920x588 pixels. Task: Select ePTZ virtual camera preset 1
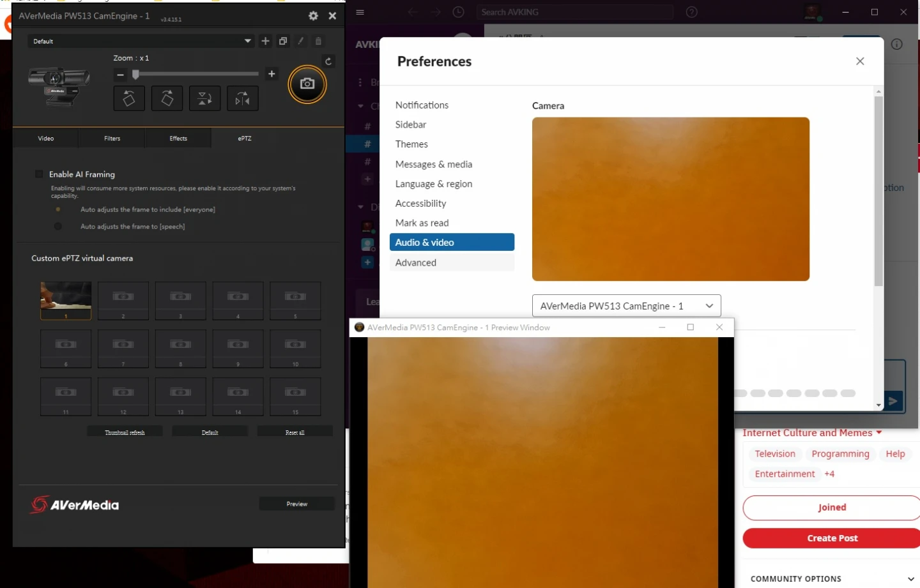(66, 301)
